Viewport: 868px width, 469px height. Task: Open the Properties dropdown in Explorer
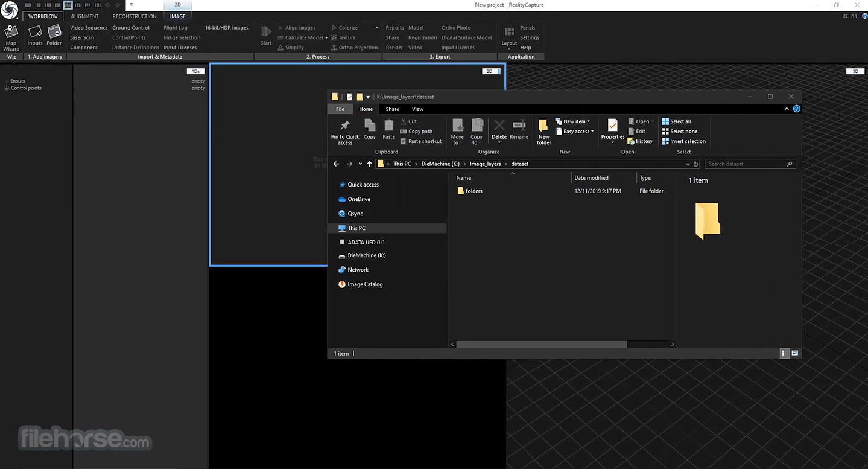[x=613, y=142]
